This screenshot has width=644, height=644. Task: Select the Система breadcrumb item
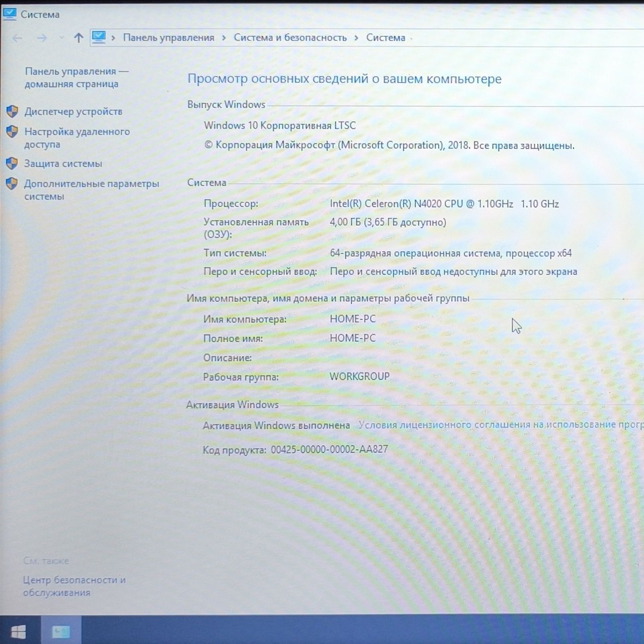click(386, 38)
